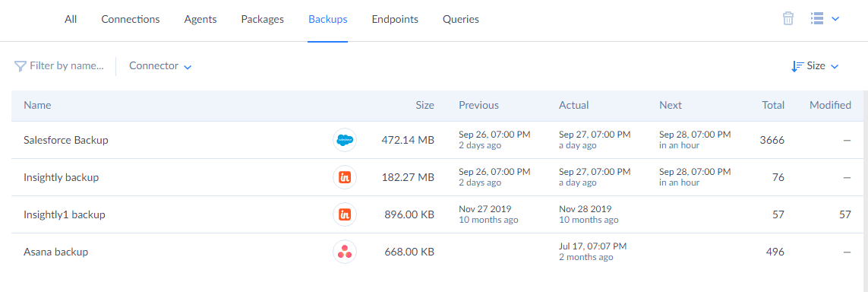
Task: Focus the Filter by name field
Action: [66, 66]
